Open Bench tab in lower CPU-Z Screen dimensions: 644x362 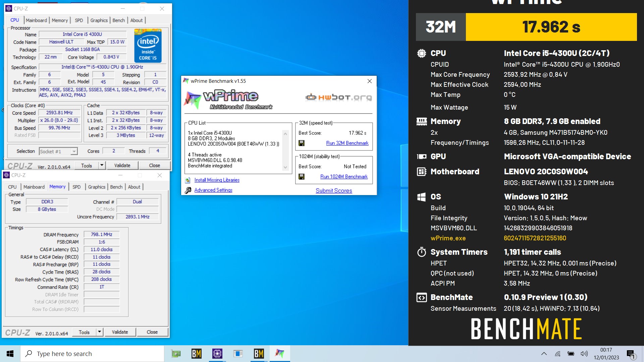click(x=116, y=187)
